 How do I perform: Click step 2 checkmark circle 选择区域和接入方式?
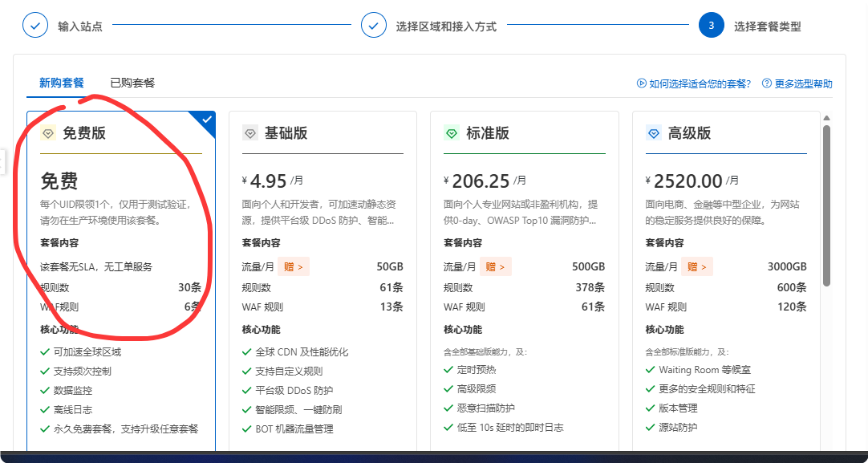coord(373,26)
